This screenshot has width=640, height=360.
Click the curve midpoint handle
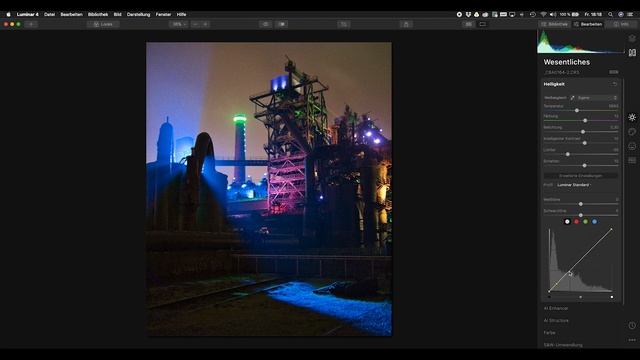pos(580,297)
